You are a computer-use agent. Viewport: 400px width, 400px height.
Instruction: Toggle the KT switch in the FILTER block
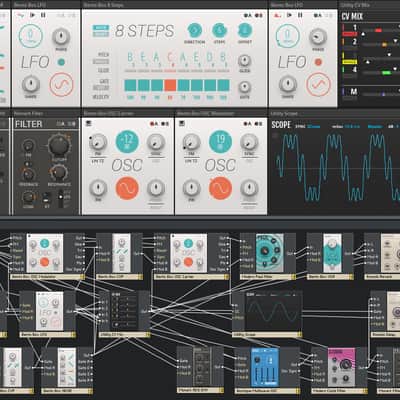pyautogui.click(x=47, y=198)
